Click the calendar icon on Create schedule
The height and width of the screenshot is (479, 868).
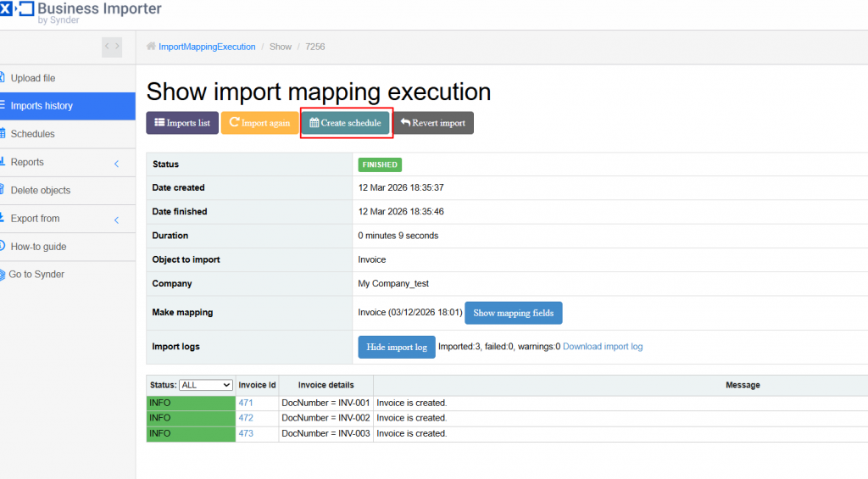click(x=314, y=123)
